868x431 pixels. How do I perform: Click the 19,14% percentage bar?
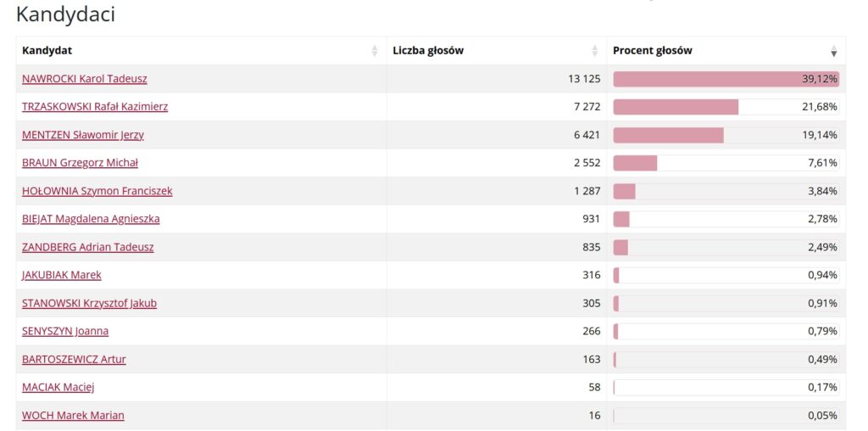(x=726, y=135)
